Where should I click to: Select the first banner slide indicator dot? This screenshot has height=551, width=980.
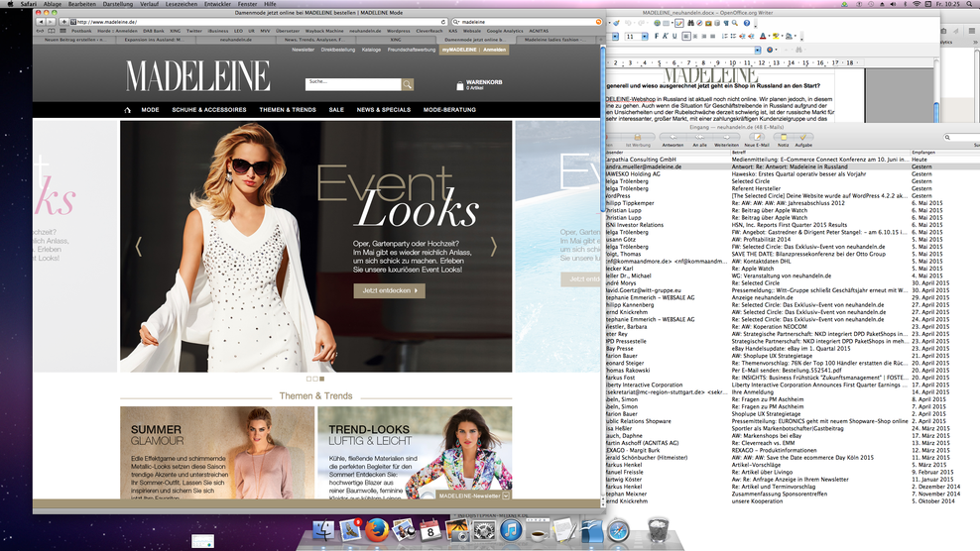coord(308,379)
